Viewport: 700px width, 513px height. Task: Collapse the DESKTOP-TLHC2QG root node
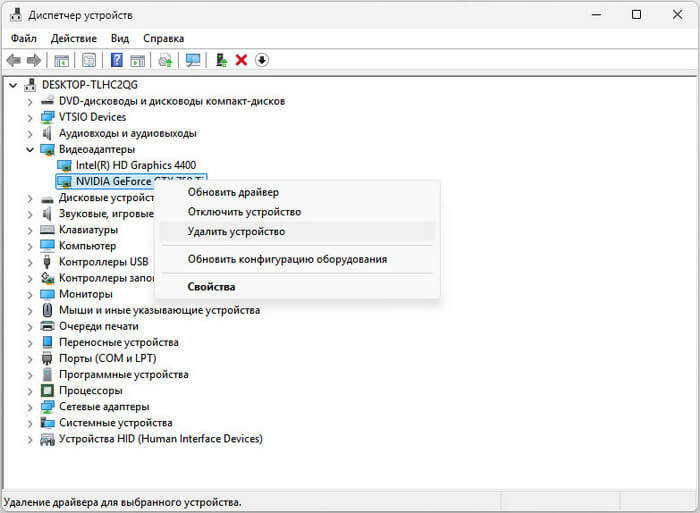[x=13, y=85]
